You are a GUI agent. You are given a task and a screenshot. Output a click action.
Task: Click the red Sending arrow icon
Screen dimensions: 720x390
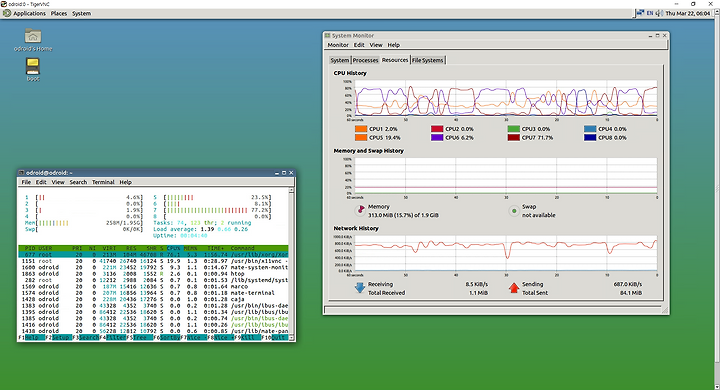pyautogui.click(x=514, y=288)
